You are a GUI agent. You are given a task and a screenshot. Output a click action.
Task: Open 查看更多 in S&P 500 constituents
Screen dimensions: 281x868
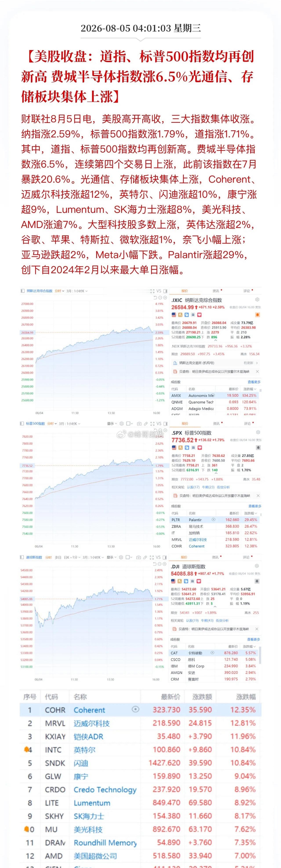click(255, 506)
